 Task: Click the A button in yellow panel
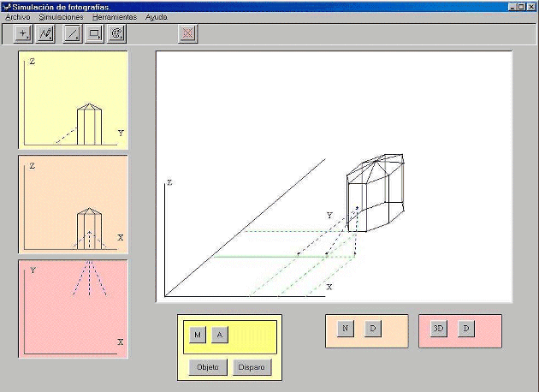[220, 335]
